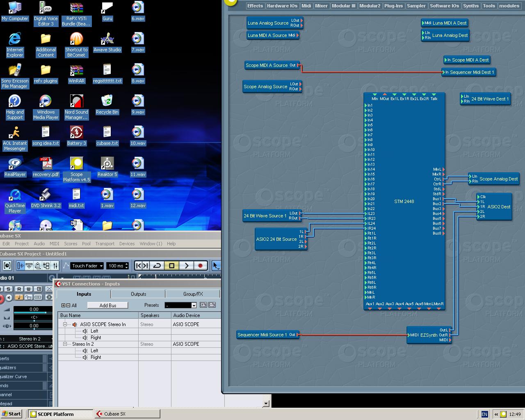Open Awave Studio desktop shortcut

click(107, 42)
